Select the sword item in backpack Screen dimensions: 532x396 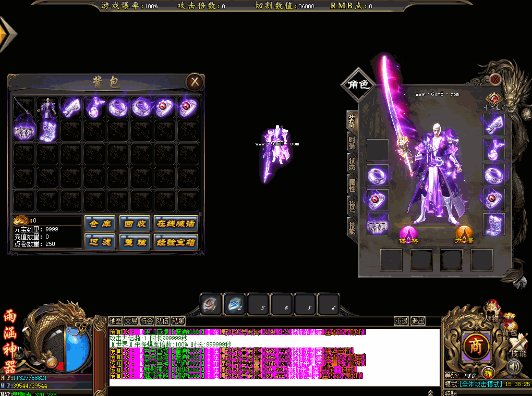24,107
